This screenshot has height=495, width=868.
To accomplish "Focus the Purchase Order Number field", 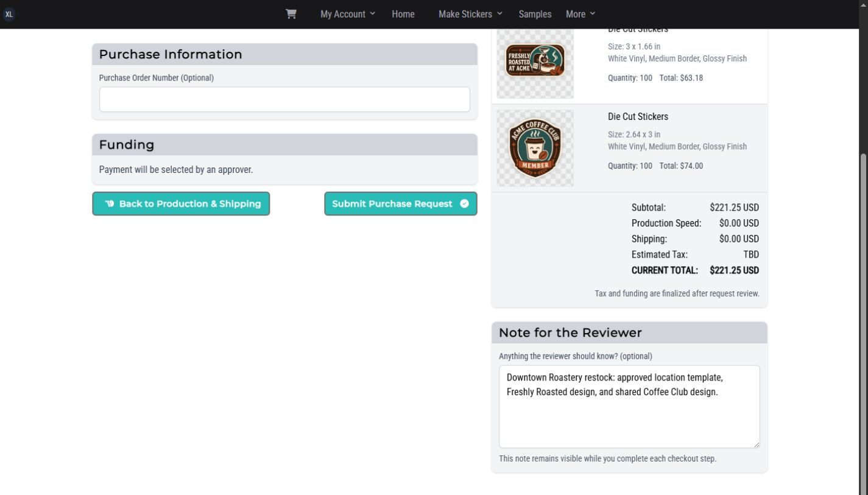I will click(284, 99).
